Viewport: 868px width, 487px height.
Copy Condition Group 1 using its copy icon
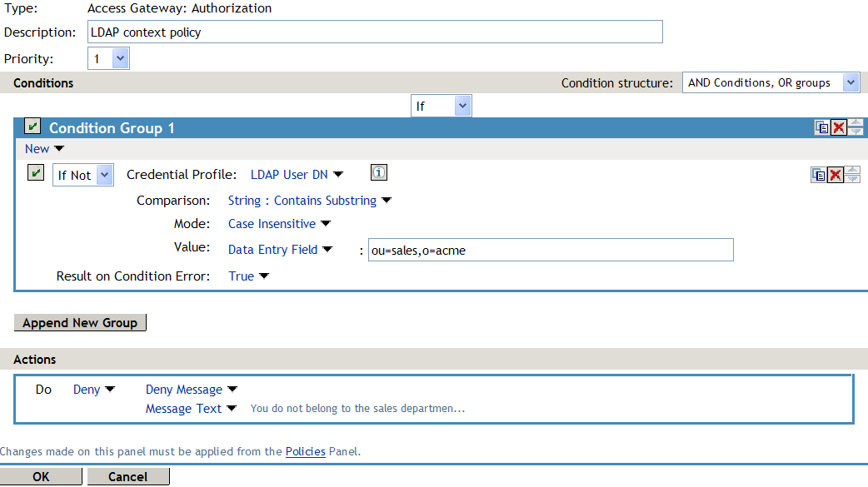coord(821,127)
